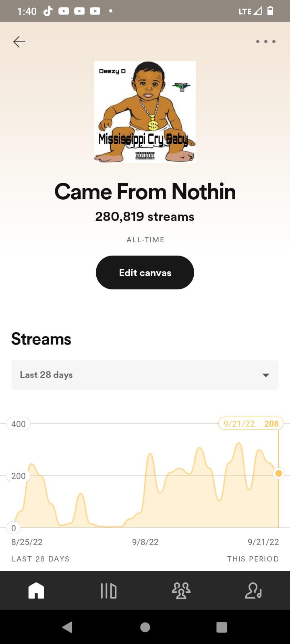Go to the Home tab icon

(36, 591)
